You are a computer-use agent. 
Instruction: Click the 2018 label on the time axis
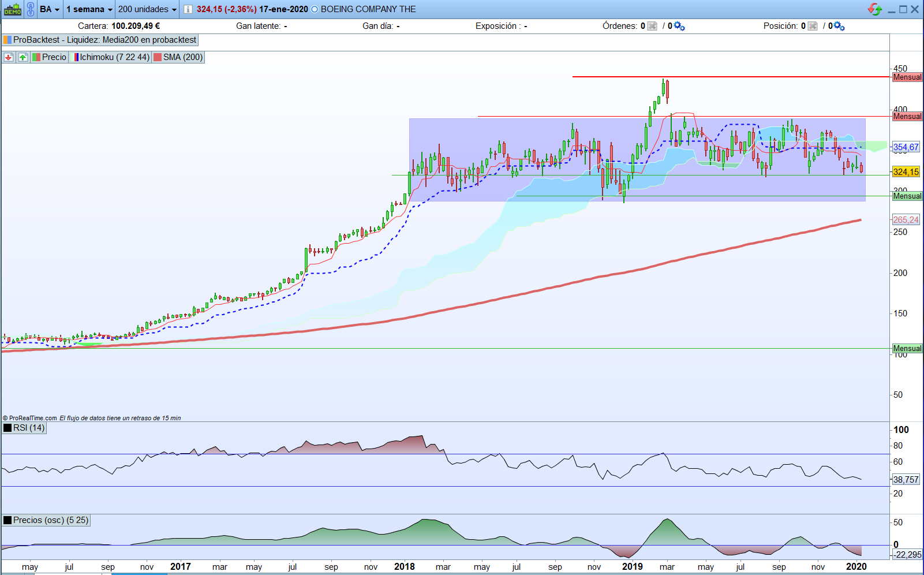(x=405, y=567)
